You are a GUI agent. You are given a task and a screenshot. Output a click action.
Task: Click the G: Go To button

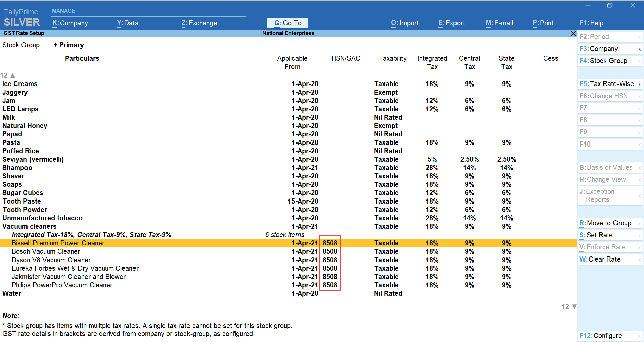click(x=288, y=23)
